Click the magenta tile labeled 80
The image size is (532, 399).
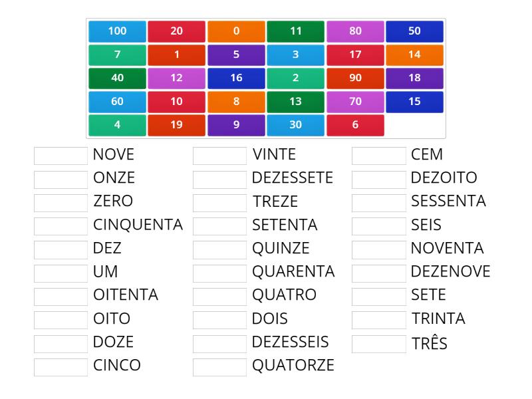pos(355,31)
